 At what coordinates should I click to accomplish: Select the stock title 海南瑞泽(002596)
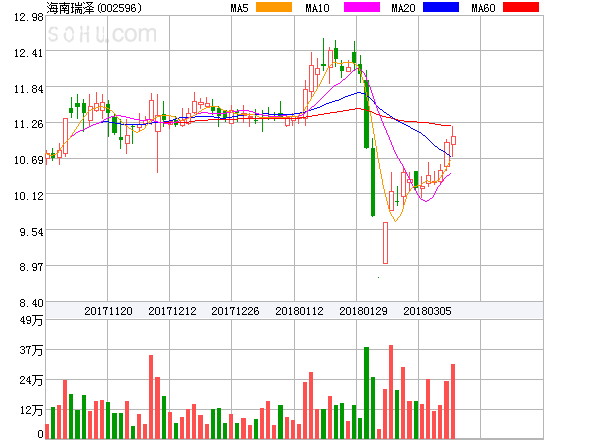coord(94,8)
